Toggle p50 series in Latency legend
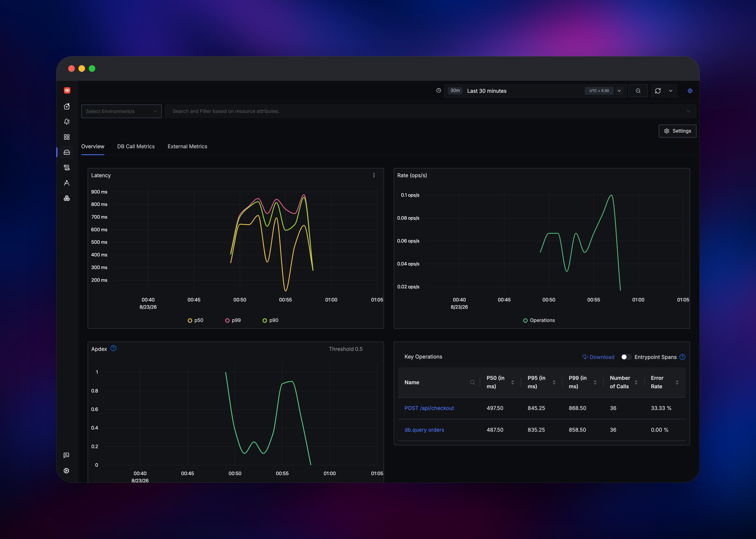The image size is (756, 539). [196, 320]
